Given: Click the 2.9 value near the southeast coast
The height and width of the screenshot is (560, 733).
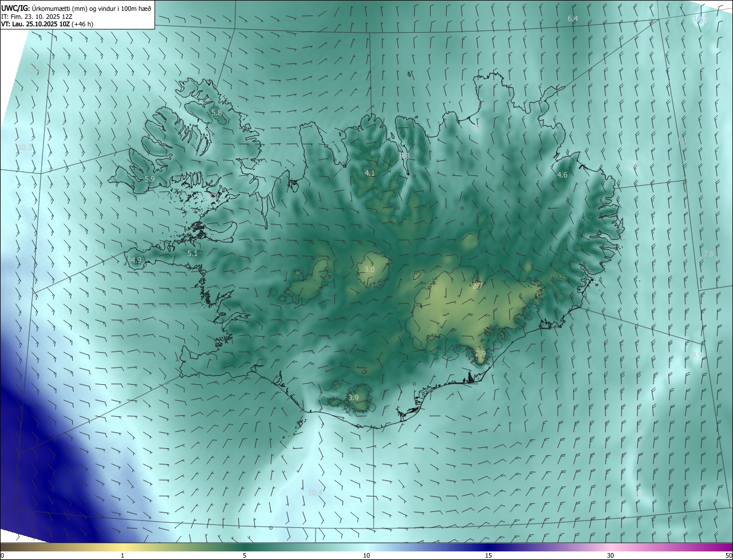Looking at the screenshot, I should tap(480, 354).
